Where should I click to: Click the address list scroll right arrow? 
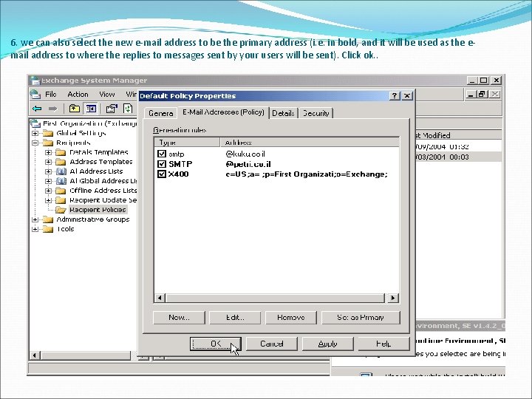pos(393,298)
